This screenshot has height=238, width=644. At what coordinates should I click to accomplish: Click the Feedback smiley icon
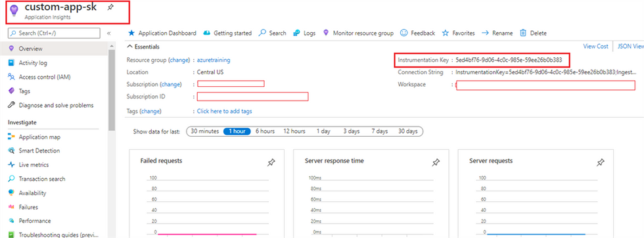coord(404,33)
